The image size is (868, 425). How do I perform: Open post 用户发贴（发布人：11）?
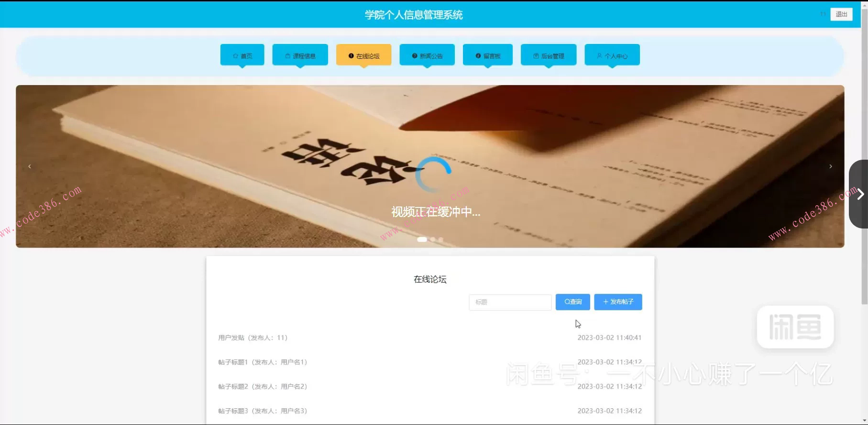(x=253, y=338)
